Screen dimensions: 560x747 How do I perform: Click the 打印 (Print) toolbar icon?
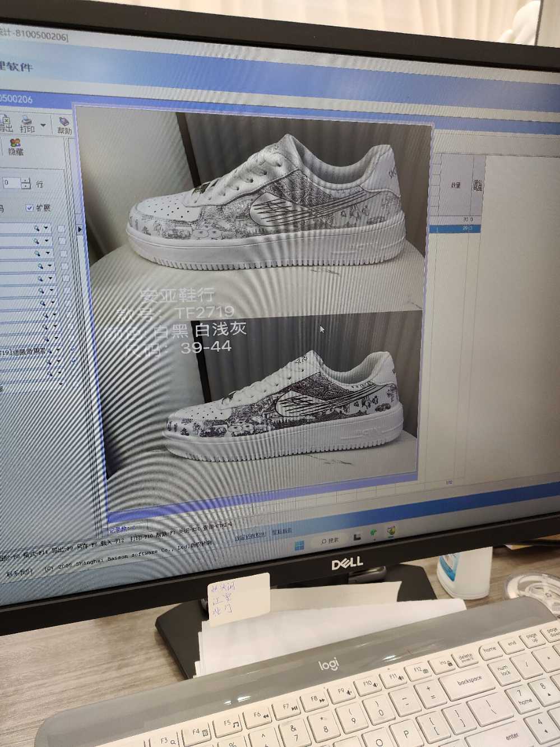point(27,123)
